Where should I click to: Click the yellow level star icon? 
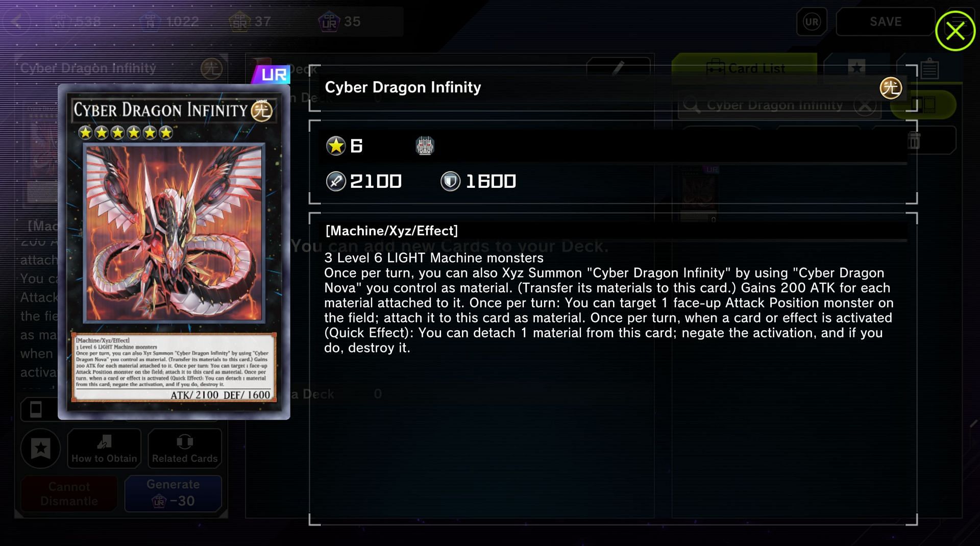[x=336, y=146]
